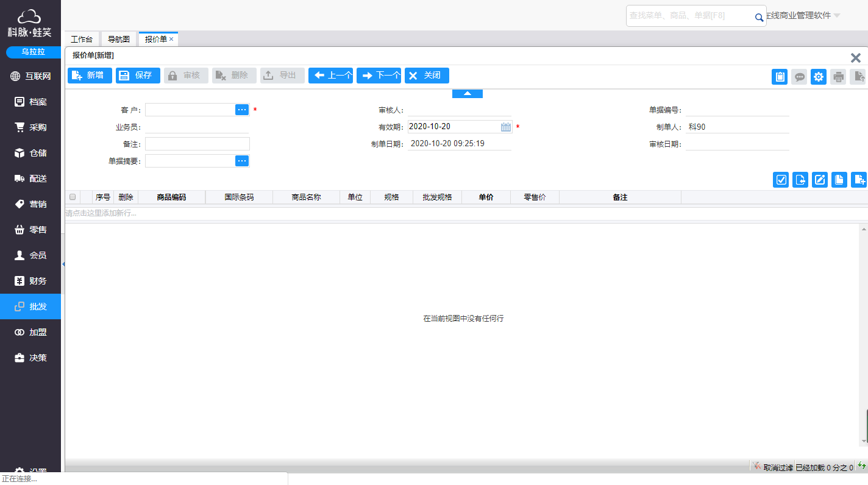Open the 单据摘要 lookup ellipsis button
This screenshot has height=485, width=868.
(242, 161)
